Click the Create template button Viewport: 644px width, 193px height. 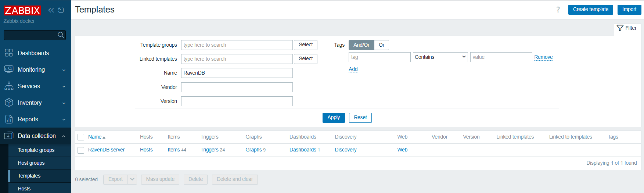[590, 10]
